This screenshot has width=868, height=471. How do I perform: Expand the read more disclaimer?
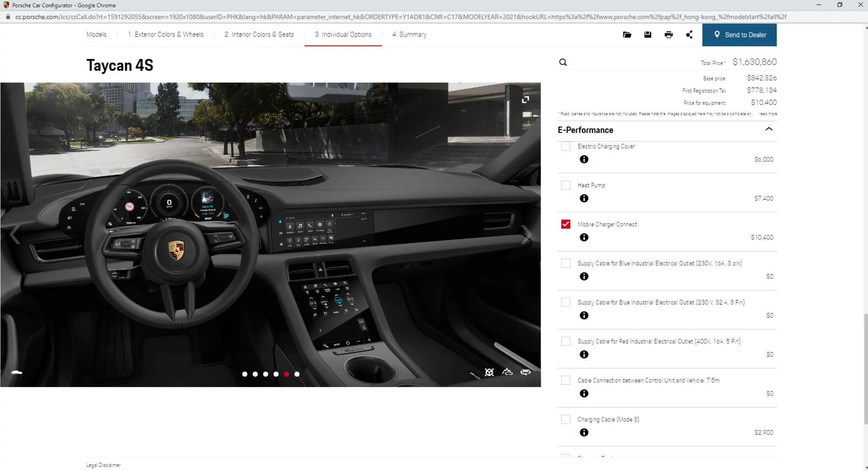click(x=768, y=114)
